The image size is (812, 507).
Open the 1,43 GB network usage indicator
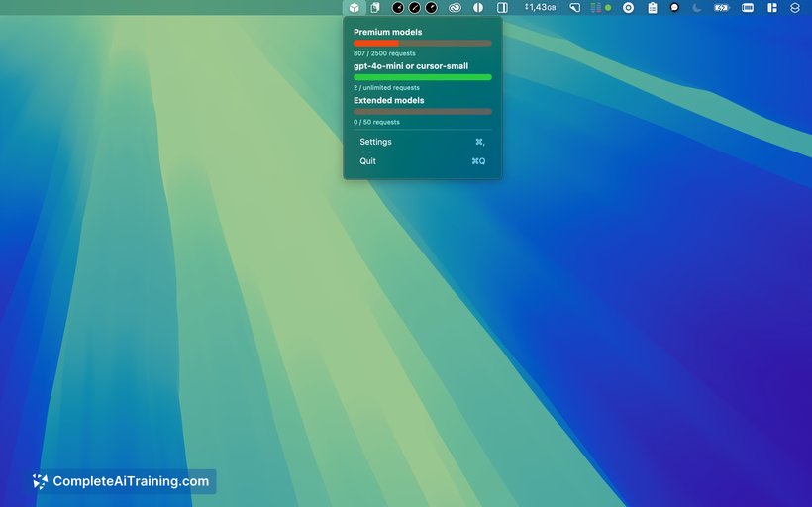pos(540,7)
